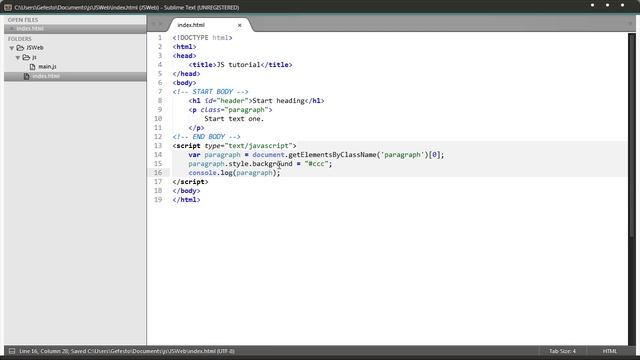Viewport: 640px width, 360px height.
Task: Toggle the side bar status icon
Action: [12, 351]
